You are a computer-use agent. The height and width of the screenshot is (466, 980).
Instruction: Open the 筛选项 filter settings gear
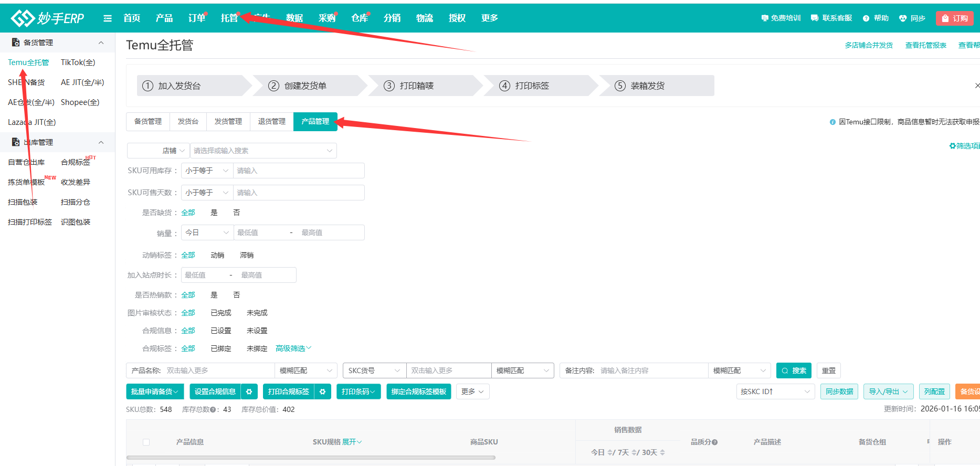[x=953, y=146]
